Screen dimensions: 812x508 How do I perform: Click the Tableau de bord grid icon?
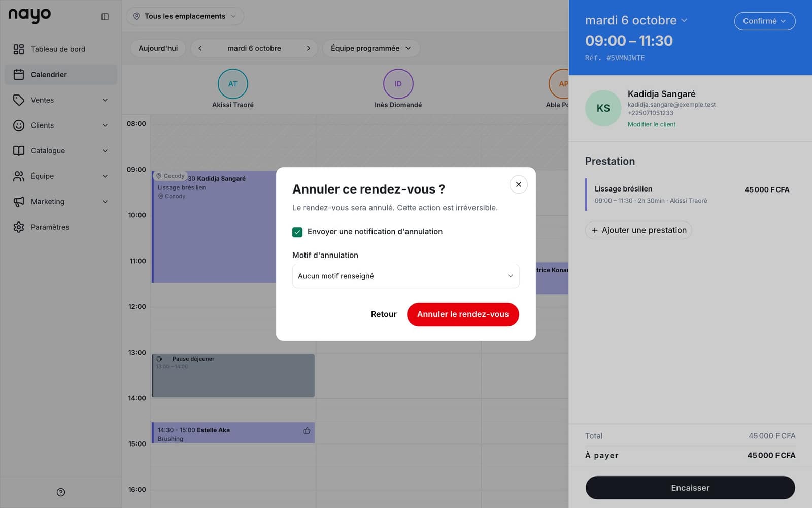[19, 49]
